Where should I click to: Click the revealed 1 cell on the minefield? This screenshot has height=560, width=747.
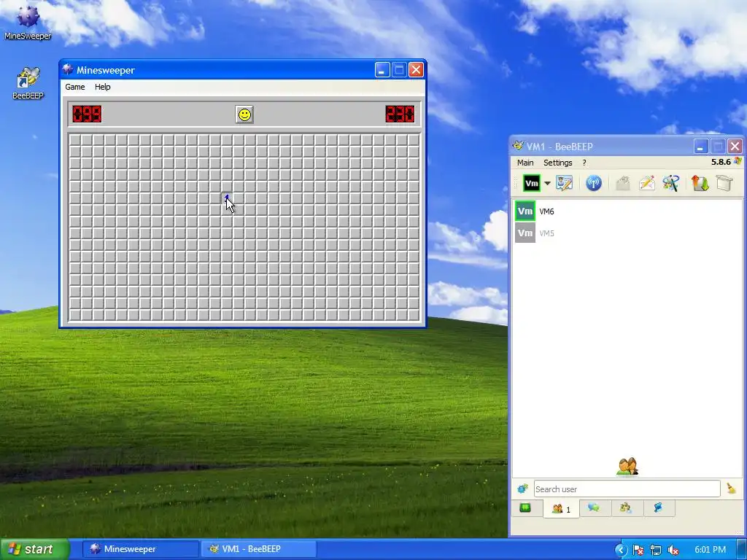click(x=227, y=198)
